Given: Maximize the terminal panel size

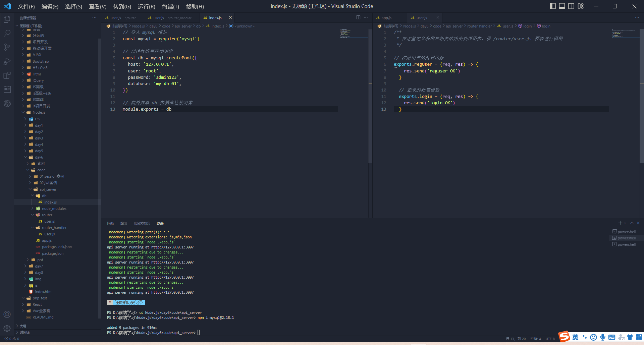Looking at the screenshot, I should (x=632, y=223).
